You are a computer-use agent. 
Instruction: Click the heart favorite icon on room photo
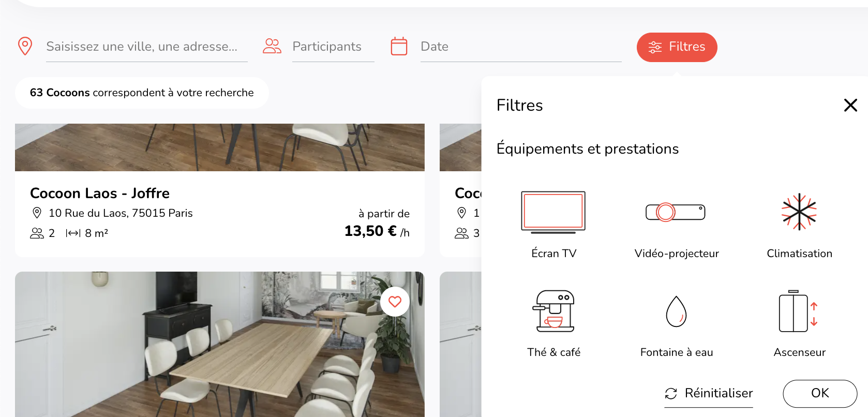click(395, 301)
